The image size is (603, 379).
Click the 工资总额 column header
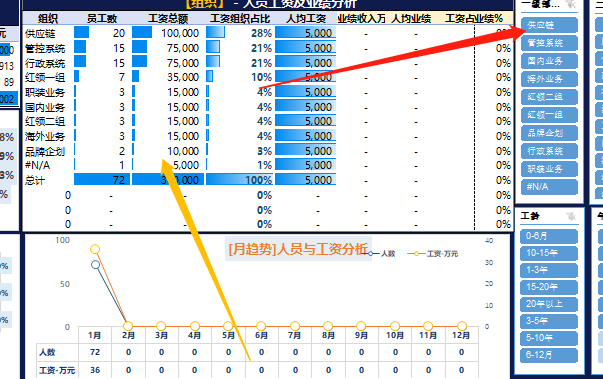pos(168,18)
